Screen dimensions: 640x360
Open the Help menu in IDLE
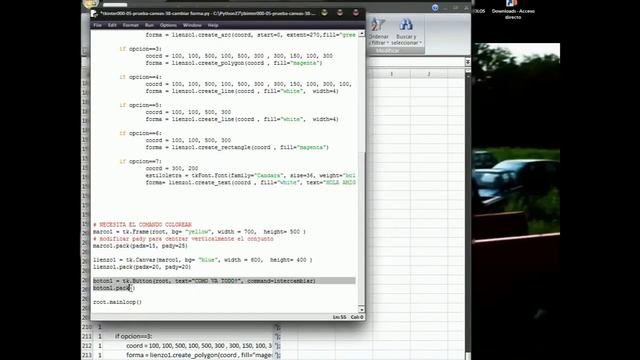[x=213, y=25]
